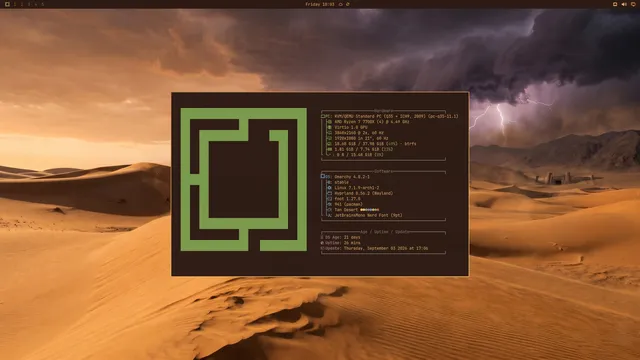The height and width of the screenshot is (360, 640).
Task: Click the channel icon beside 'stable'
Action: point(329,182)
